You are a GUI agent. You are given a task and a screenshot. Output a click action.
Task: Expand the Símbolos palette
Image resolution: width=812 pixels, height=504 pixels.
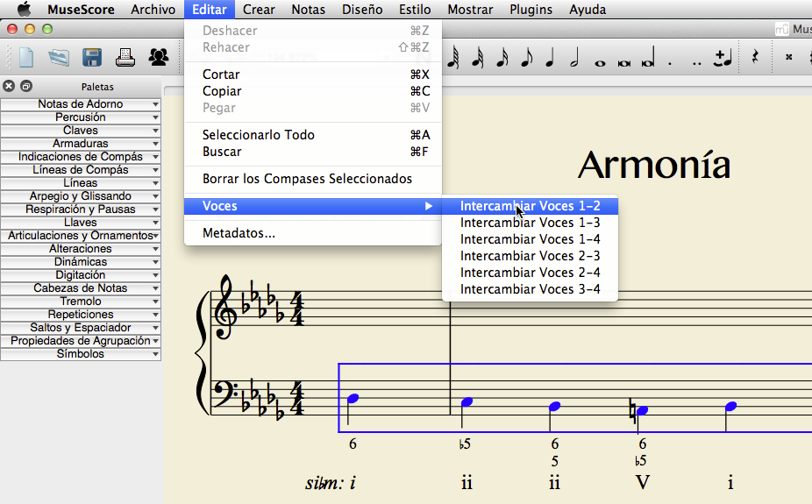click(81, 354)
